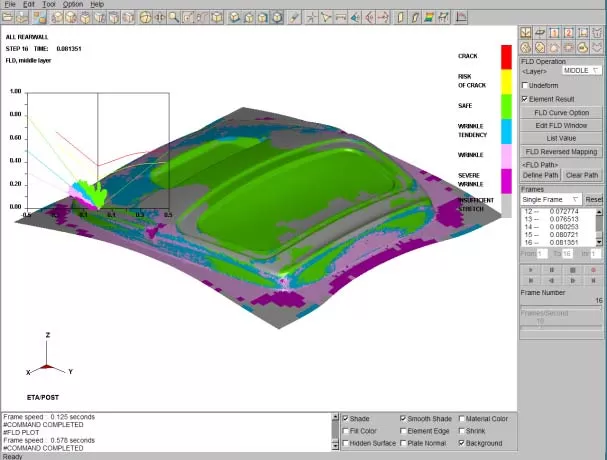Click the Reset button beside Single Frame
Viewport: 607px width, 460px height.
[594, 199]
